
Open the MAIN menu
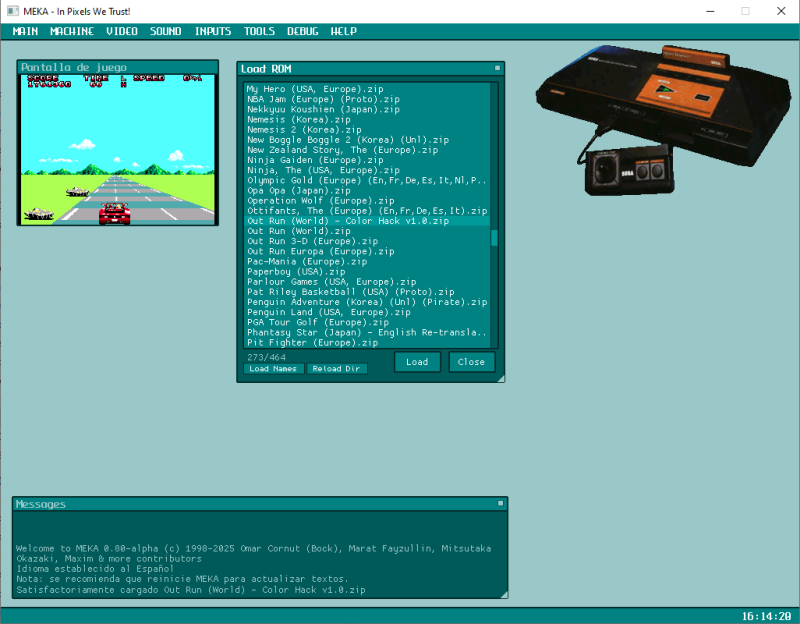pyautogui.click(x=25, y=31)
